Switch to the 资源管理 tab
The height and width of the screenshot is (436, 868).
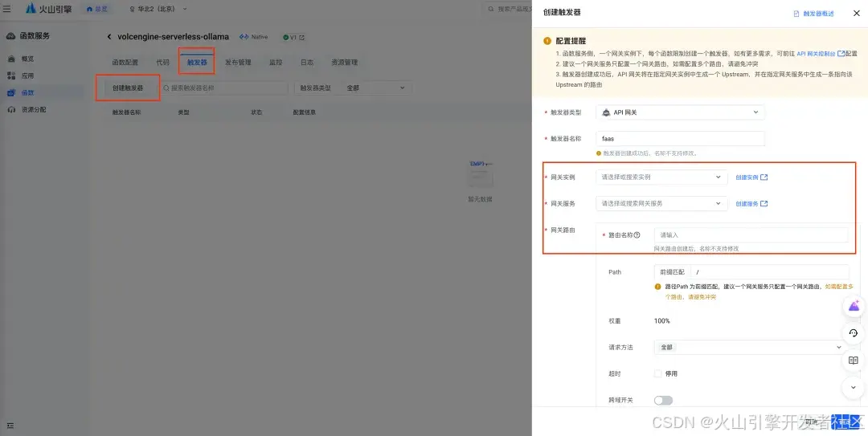tap(344, 63)
